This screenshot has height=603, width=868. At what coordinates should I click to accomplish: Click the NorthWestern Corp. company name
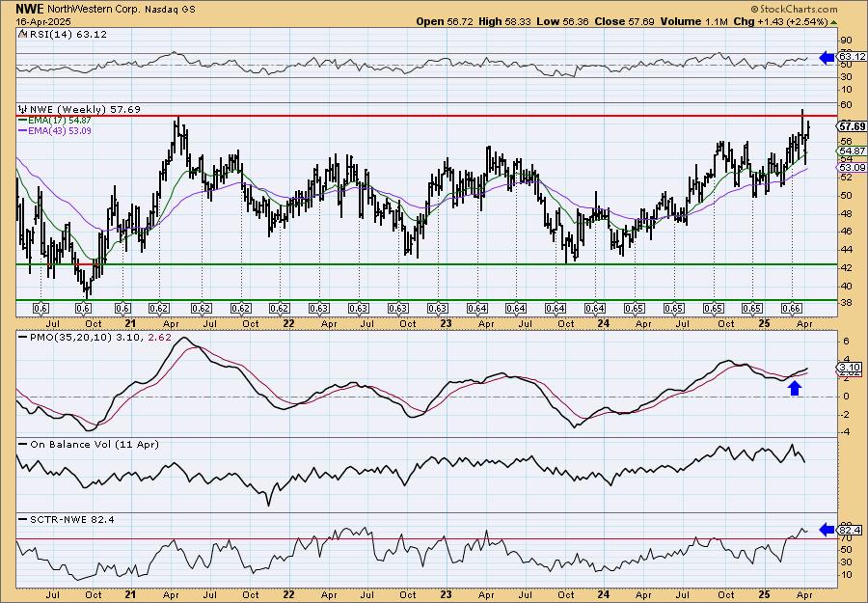(x=95, y=10)
